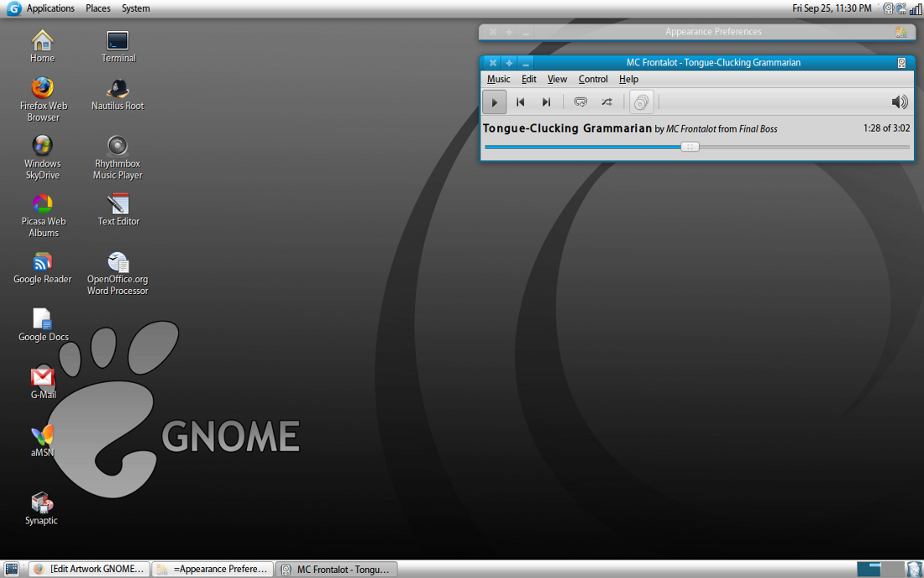Click the signal bars tray icon
The width and height of the screenshot is (924, 578).
click(915, 9)
